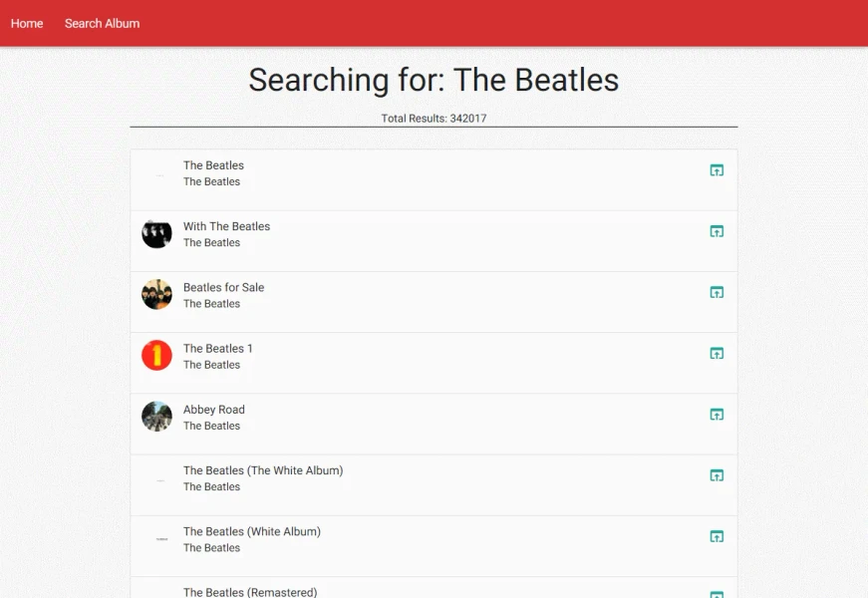The image size is (868, 598).
Task: Go to Home in the navigation bar
Action: [x=26, y=23]
